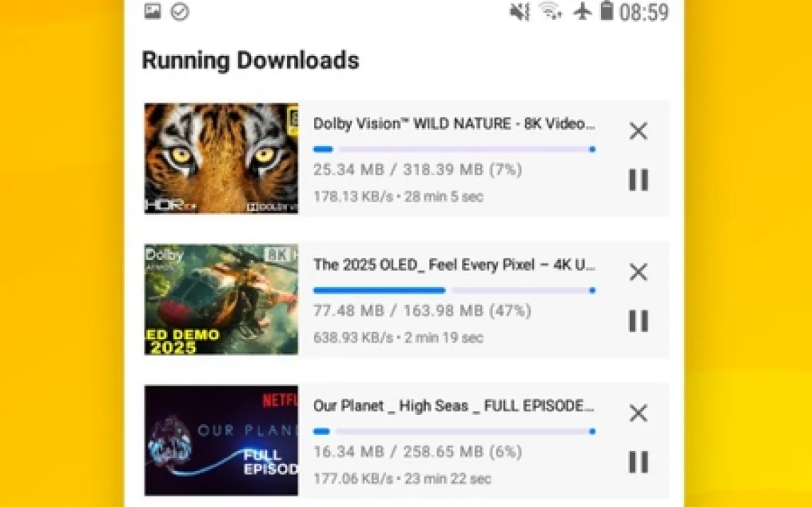Screen dimensions: 812x507
Task: Cancel the 2025 OLED Feel Every Pixel download
Action: (x=638, y=272)
